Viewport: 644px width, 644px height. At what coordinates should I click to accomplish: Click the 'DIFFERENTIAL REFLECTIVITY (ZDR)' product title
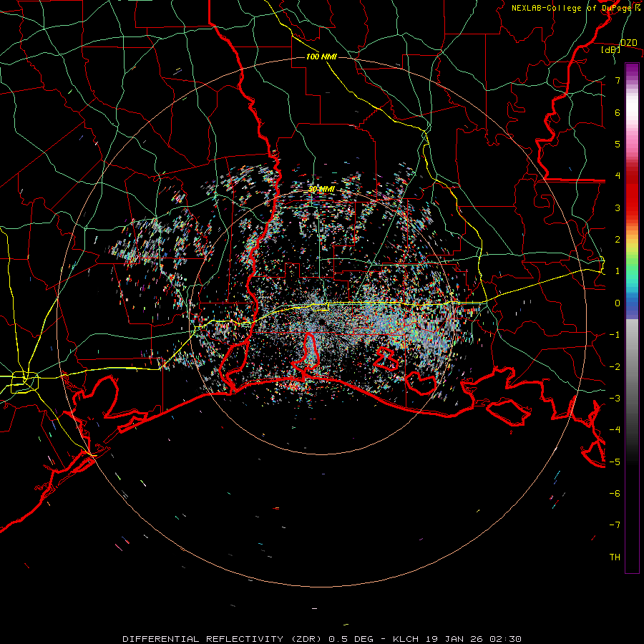[x=223, y=639]
